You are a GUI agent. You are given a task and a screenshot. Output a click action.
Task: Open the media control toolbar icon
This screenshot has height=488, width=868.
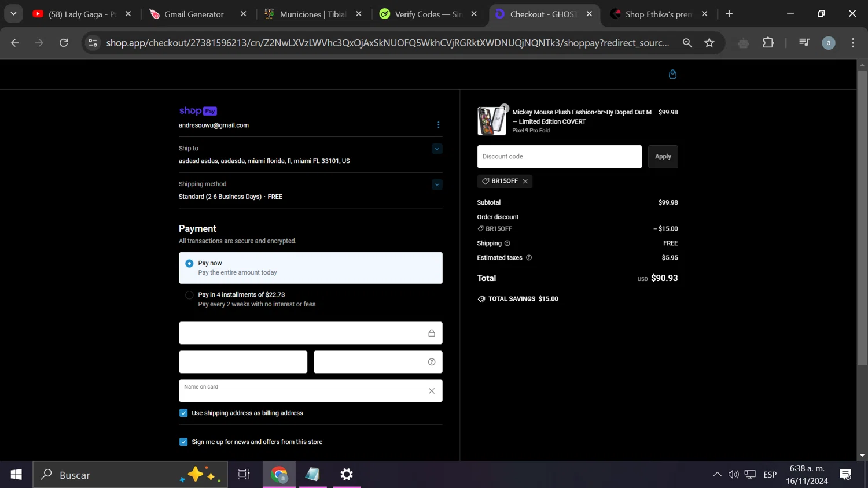[804, 43]
